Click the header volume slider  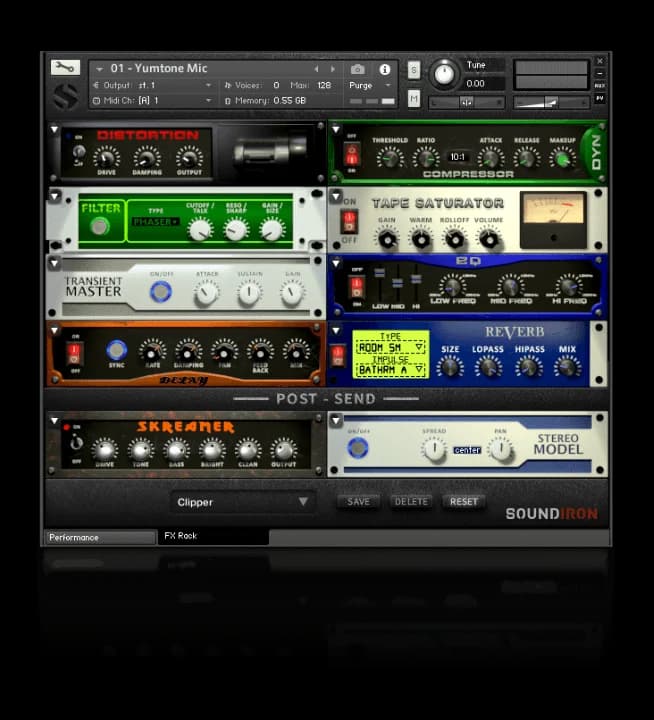[551, 102]
